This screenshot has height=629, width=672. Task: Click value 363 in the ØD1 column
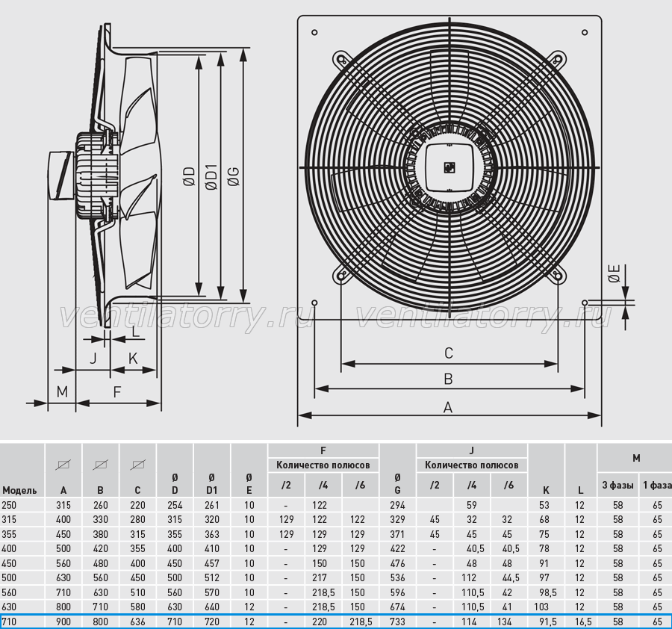point(212,534)
